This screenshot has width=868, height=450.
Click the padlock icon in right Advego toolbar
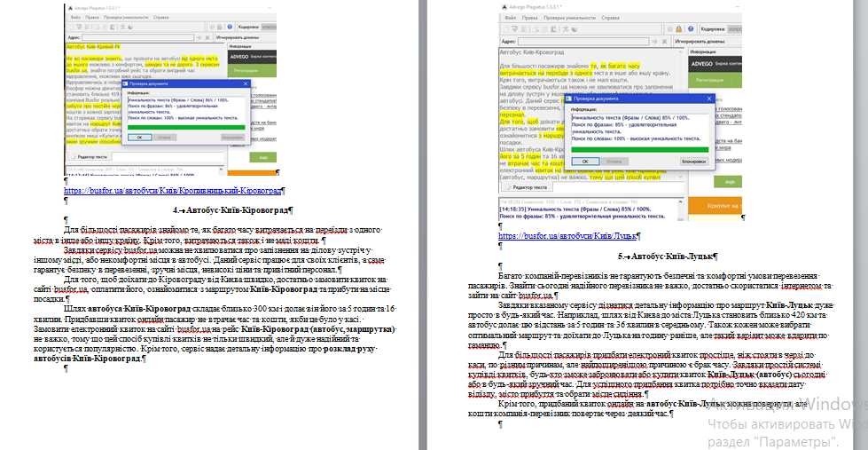pyautogui.click(x=677, y=28)
